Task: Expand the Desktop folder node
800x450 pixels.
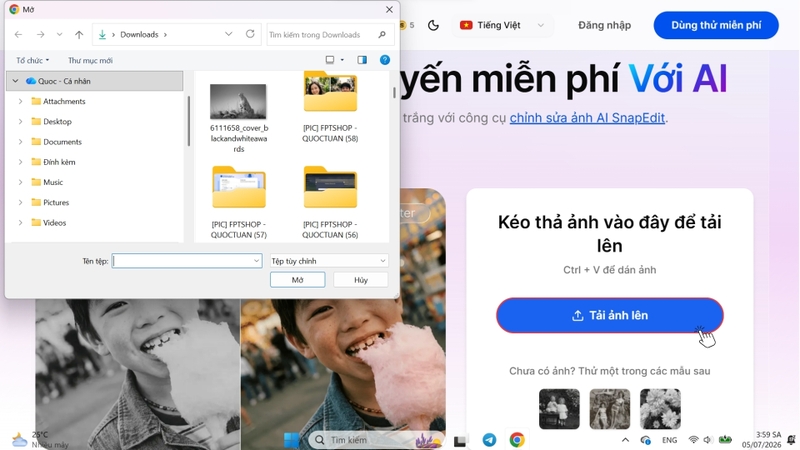Action: pyautogui.click(x=20, y=121)
